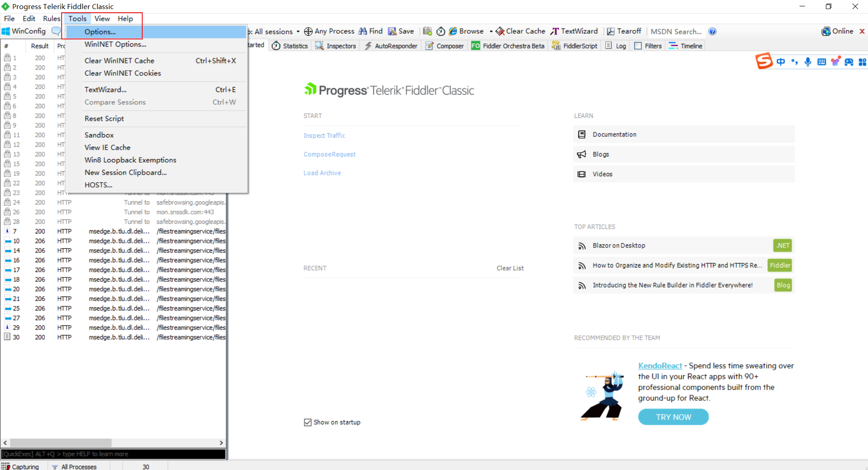868x470 pixels.
Task: Click the TRY NOW button
Action: (673, 417)
